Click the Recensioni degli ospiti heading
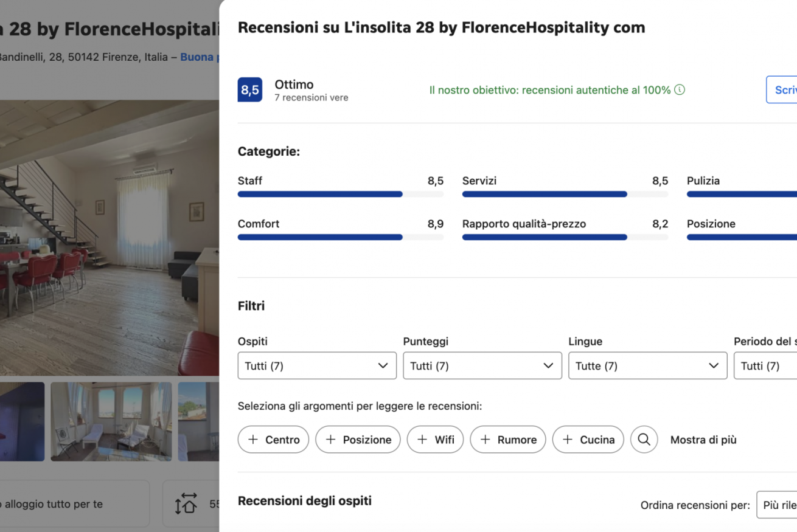 305,500
